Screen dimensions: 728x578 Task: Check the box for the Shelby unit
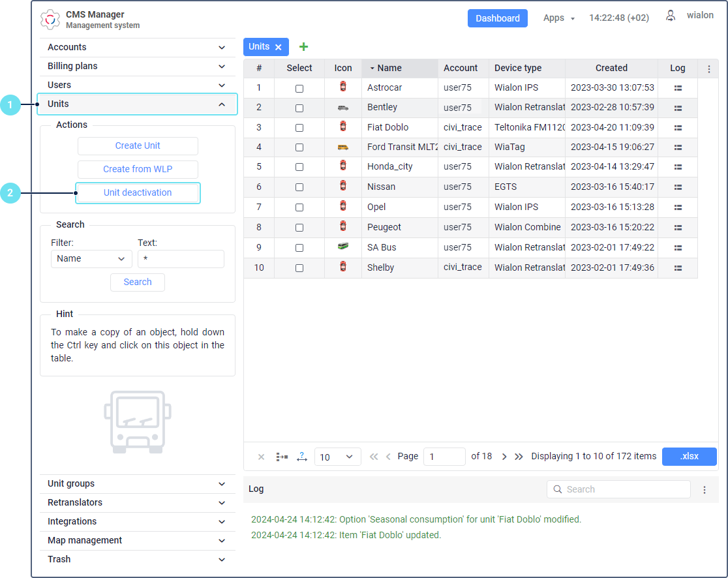click(x=299, y=268)
